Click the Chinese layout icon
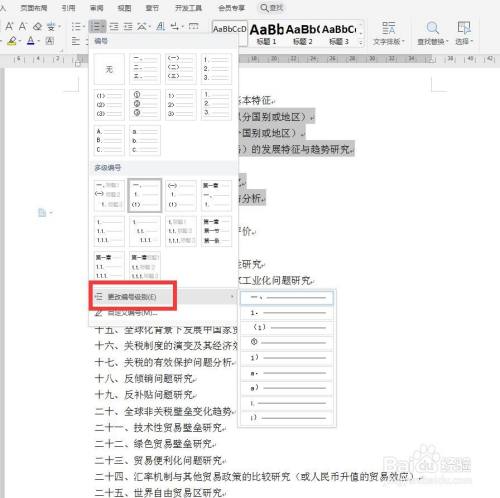500x498 pixels. (x=142, y=26)
